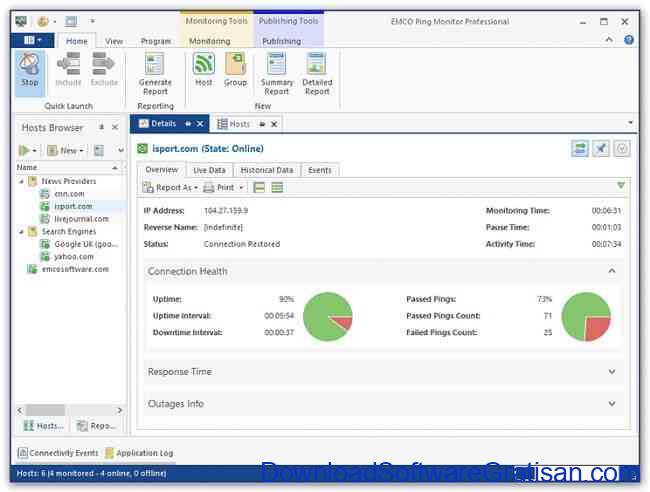Screen dimensions: 650x492
Task: Expand the Outages Info section
Action: click(x=612, y=404)
